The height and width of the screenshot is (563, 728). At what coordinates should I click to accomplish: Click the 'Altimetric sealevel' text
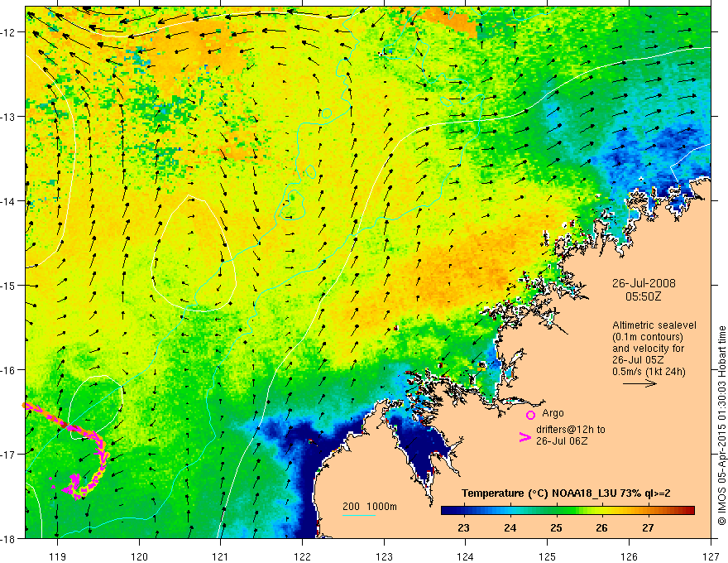click(654, 325)
